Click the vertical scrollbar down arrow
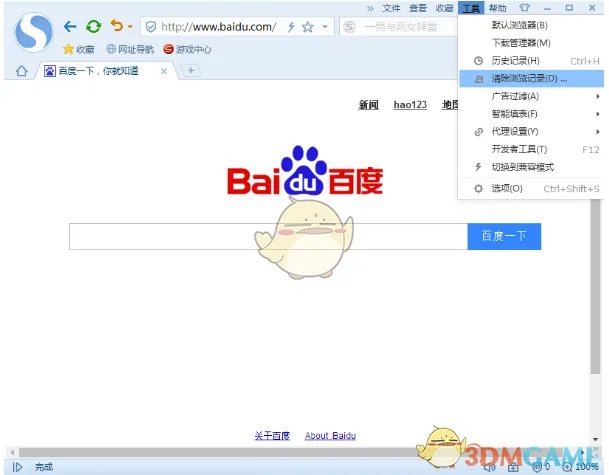Image resolution: width=609 pixels, height=475 pixels. 595,439
